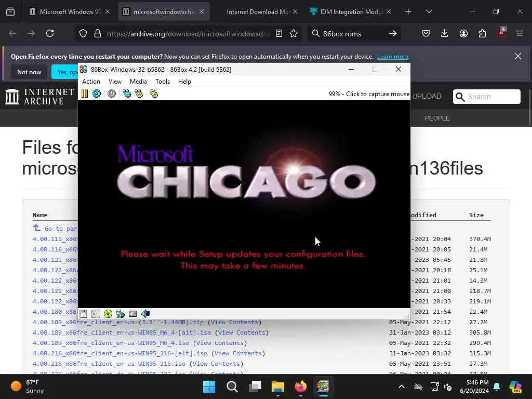The height and width of the screenshot is (399, 532).
Task: Switch to IDM Integration Module tab
Action: coord(351,11)
